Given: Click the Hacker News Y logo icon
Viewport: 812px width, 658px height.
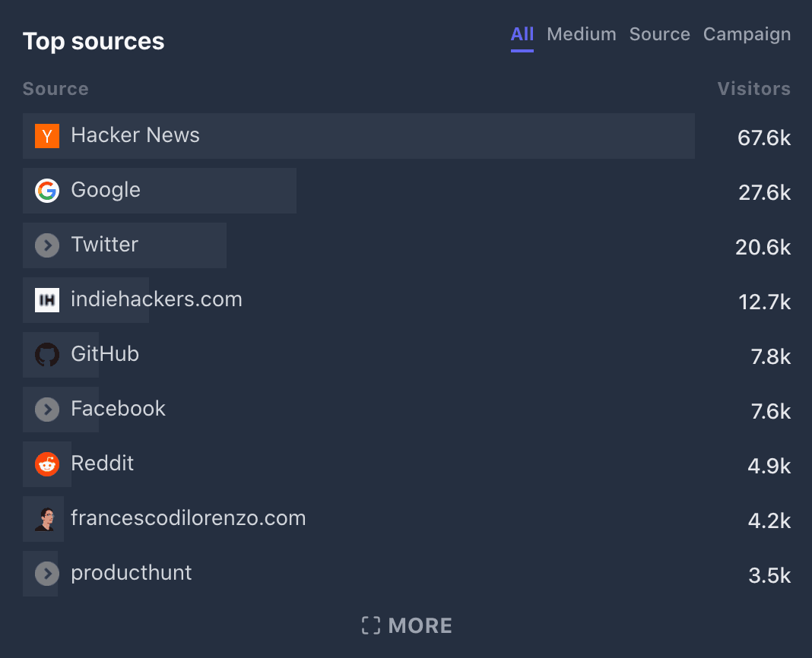Looking at the screenshot, I should (47, 136).
